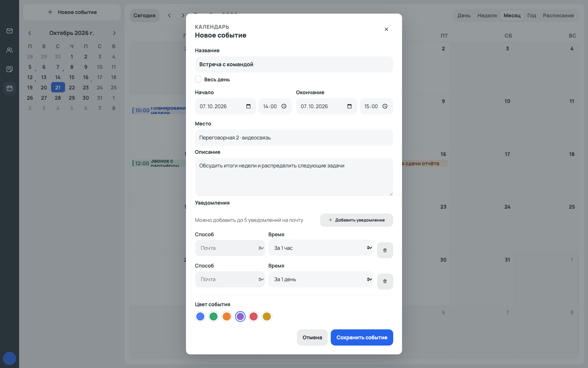Viewport: 588px width, 368px height.
Task: Delete the "За 1 час" notification
Action: pos(385,250)
